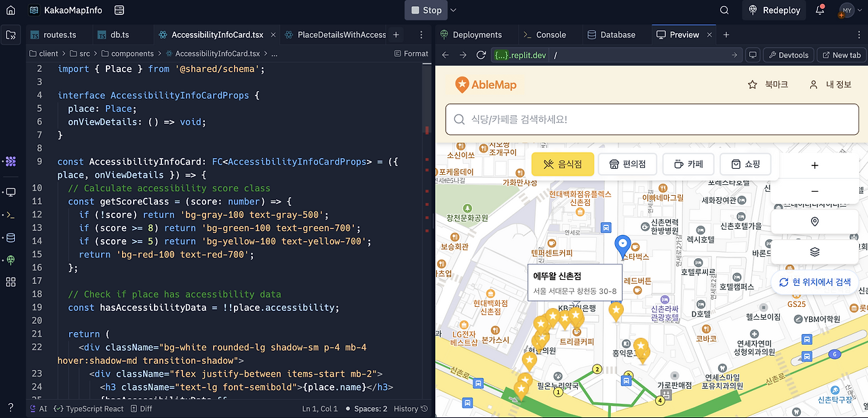This screenshot has width=868, height=418.
Task: Open the Preview monitor icon in left sidebar
Action: point(10,192)
